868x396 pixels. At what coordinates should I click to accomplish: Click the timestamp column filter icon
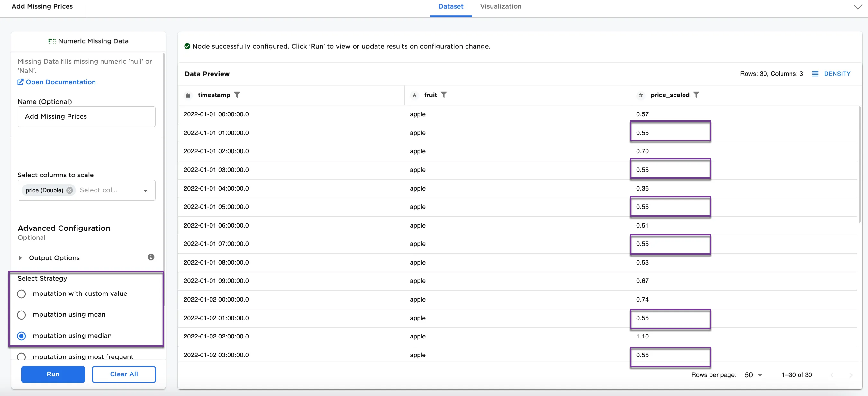pos(237,95)
